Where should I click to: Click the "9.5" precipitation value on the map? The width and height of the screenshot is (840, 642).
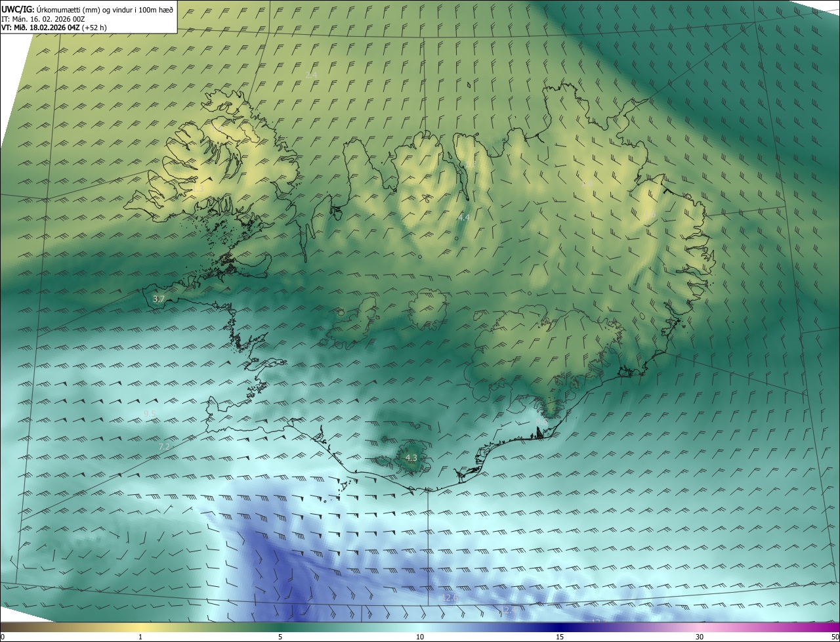[x=150, y=414]
